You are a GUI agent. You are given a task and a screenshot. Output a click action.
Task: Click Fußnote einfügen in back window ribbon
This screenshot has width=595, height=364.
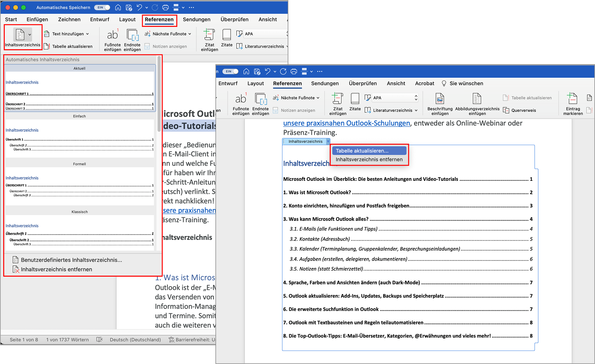pos(113,40)
